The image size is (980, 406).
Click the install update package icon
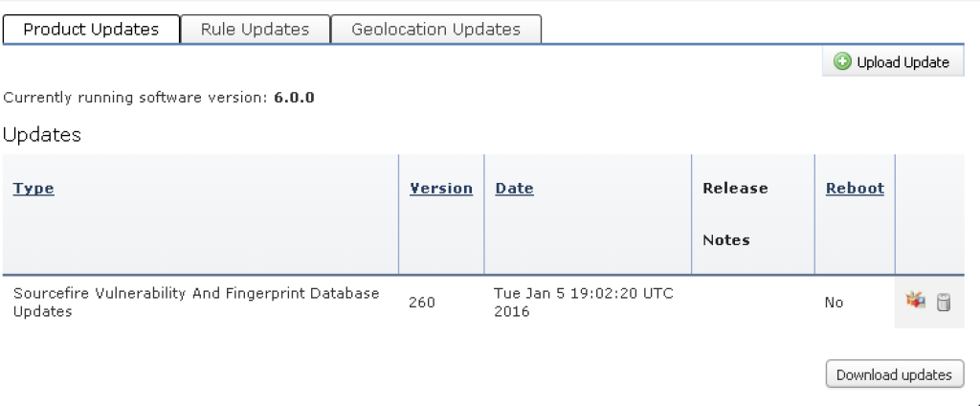click(x=916, y=302)
